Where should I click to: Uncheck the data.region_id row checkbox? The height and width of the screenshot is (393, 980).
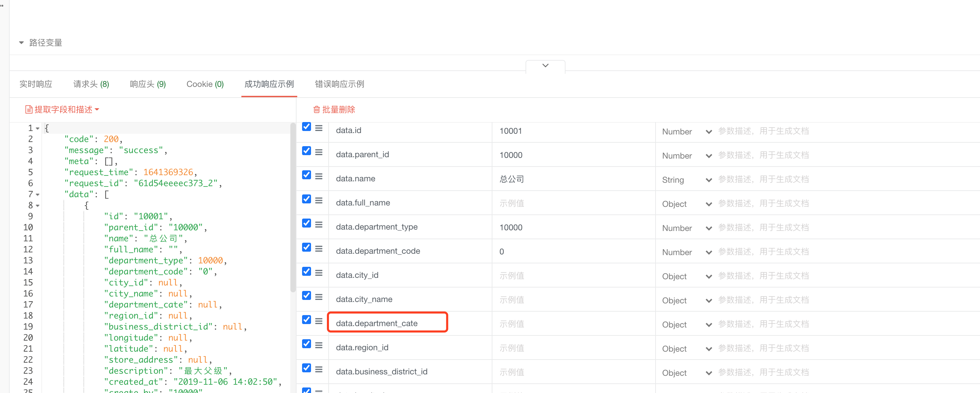point(307,344)
